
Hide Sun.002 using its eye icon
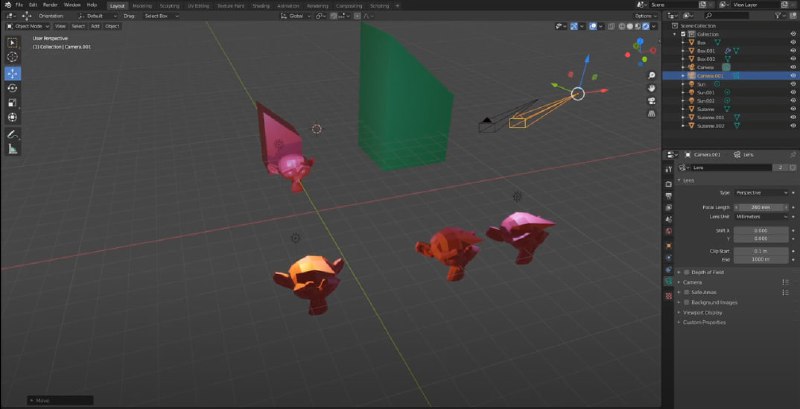(793, 100)
